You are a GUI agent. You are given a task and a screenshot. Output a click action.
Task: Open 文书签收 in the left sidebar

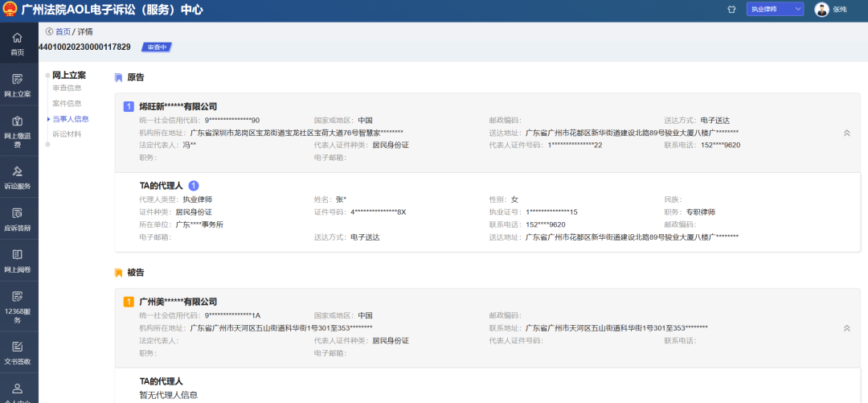point(18,353)
